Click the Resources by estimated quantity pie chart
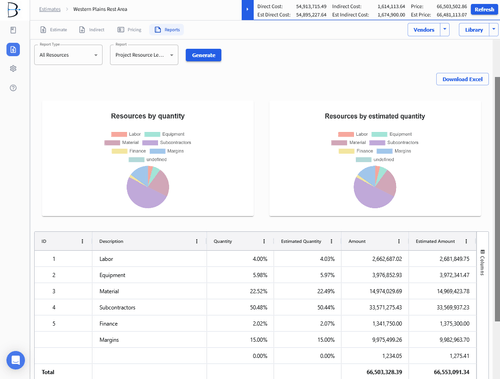 coord(375,187)
